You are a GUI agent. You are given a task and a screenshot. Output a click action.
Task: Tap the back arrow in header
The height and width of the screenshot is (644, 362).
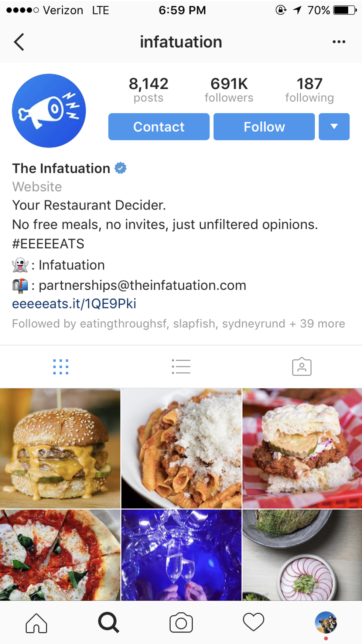pos(19,42)
